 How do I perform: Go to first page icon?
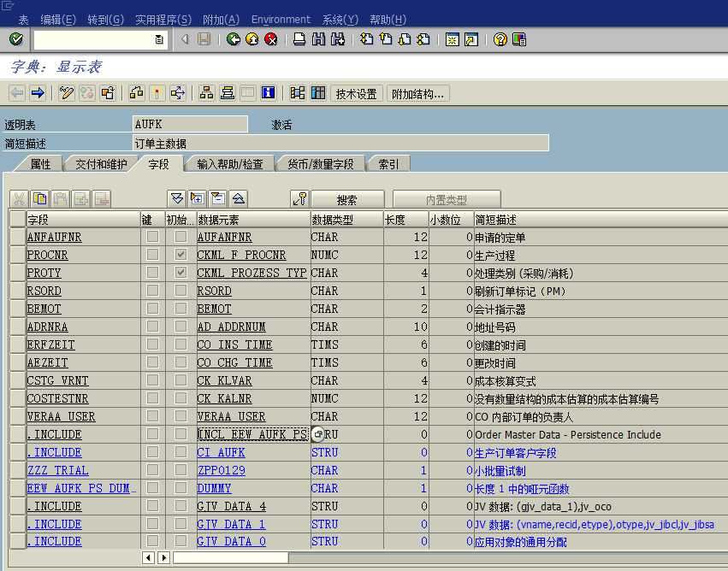pyautogui.click(x=367, y=39)
